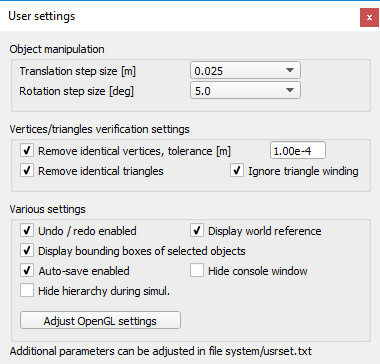Disable Ignore triangle winding option

[x=237, y=171]
